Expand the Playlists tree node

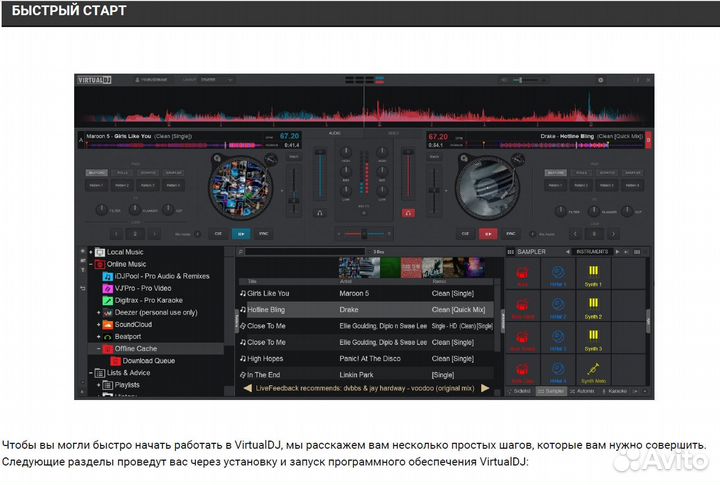(98, 385)
